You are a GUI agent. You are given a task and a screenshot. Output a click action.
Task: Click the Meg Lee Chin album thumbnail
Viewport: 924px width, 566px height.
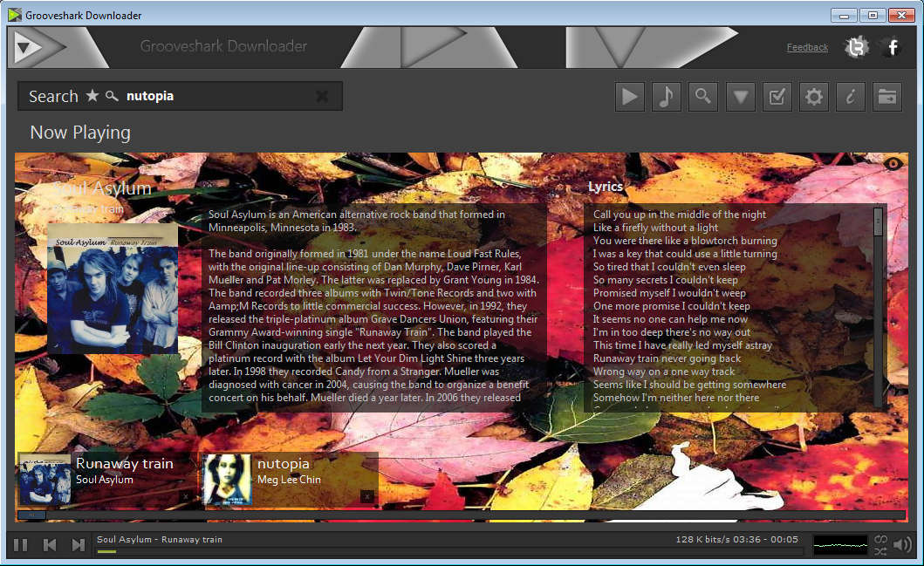228,480
